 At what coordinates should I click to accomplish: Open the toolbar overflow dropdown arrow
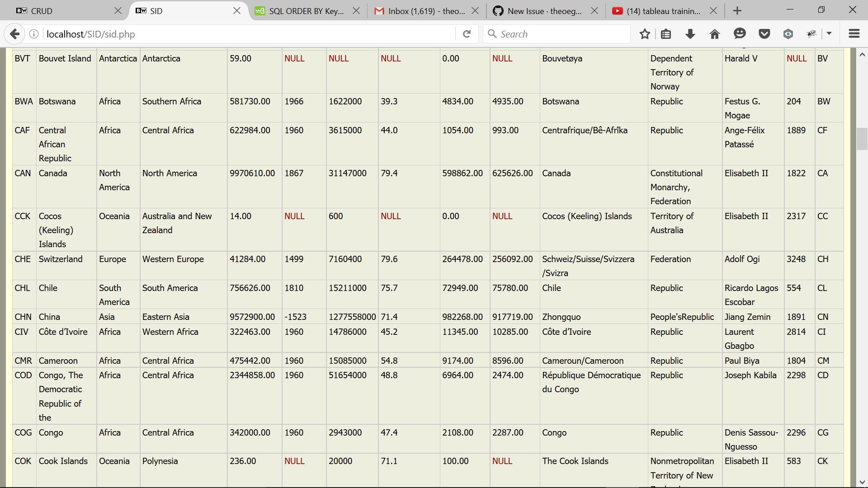(830, 34)
